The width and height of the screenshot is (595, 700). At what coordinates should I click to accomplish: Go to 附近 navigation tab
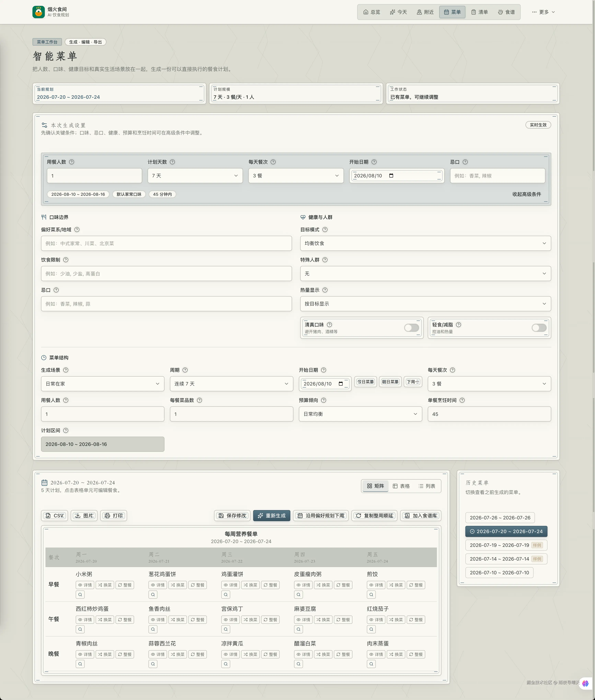tap(425, 12)
